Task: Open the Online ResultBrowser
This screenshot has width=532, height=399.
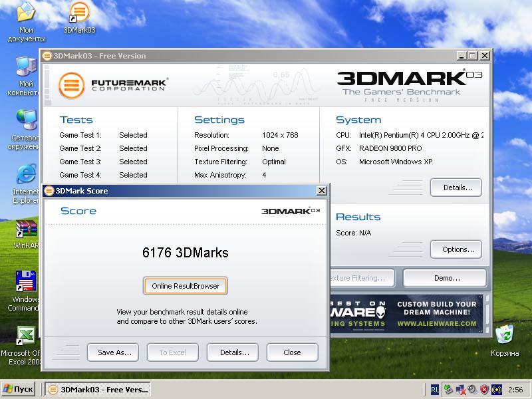Action: (186, 286)
